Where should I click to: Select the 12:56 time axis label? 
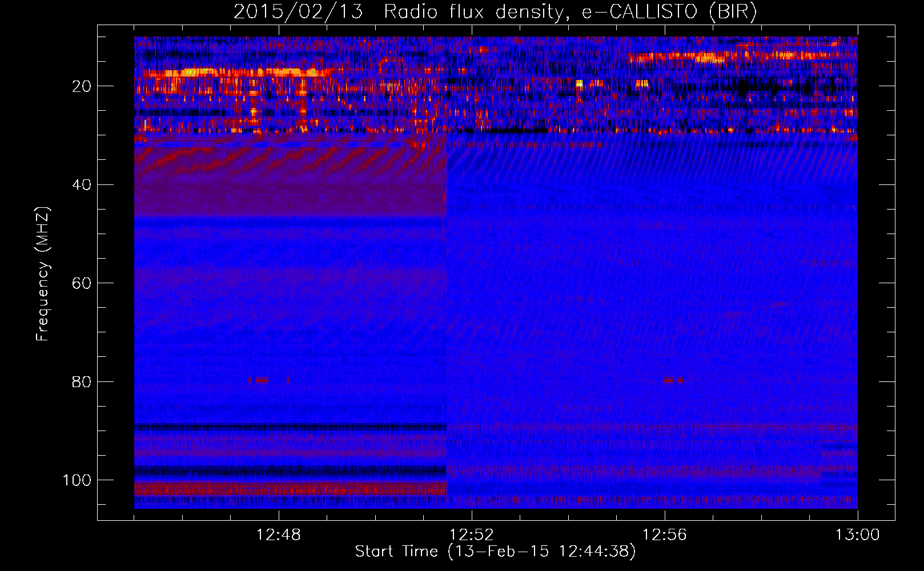pos(664,535)
